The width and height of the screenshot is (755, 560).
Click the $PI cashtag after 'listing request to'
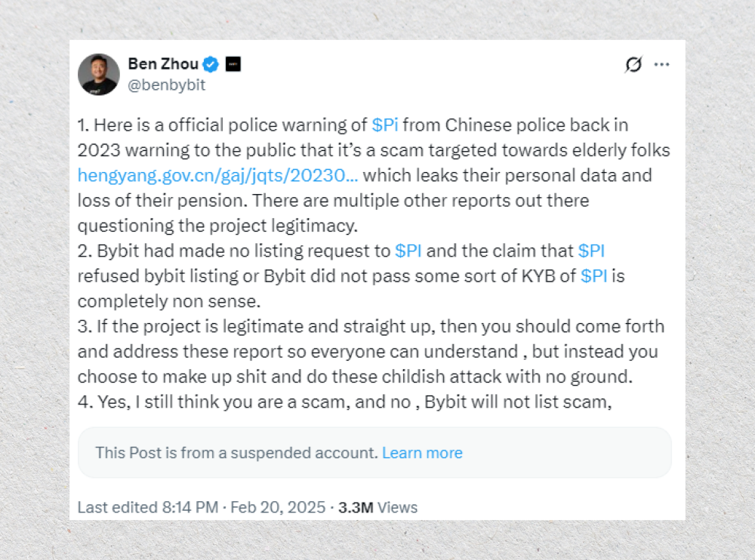(x=412, y=251)
